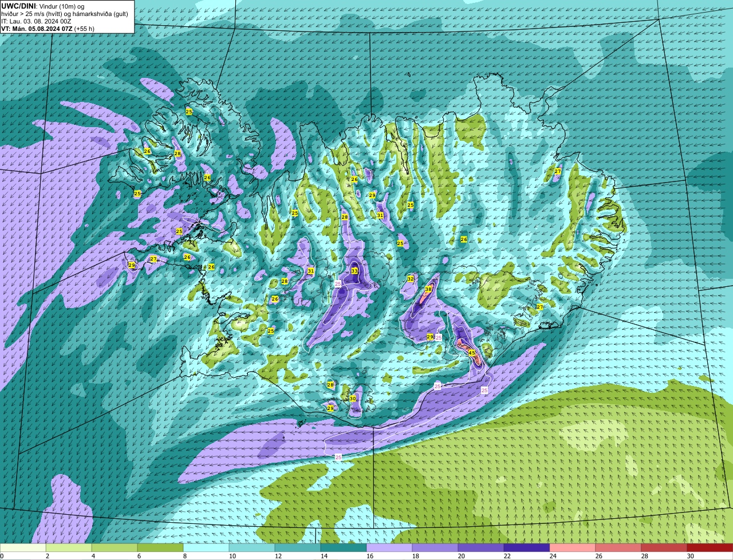Click the yellow max gust label "33"
Screen dimensions: 733x560
(354, 271)
